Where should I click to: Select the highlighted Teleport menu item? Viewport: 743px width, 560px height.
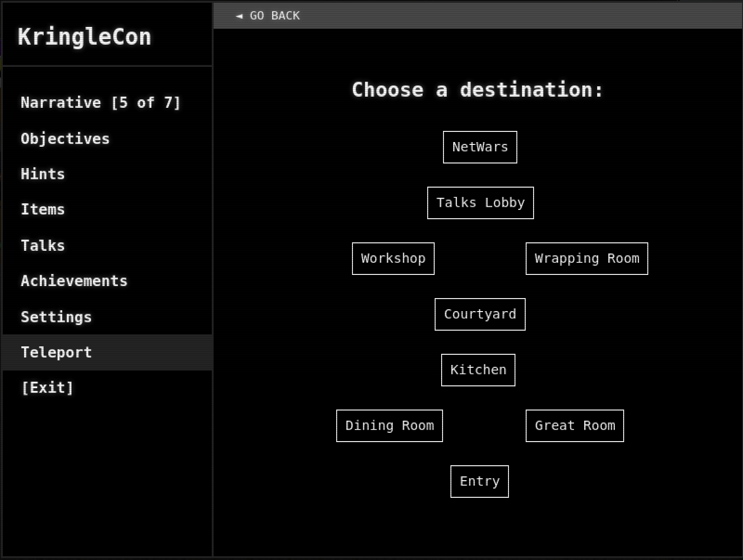[x=56, y=352]
